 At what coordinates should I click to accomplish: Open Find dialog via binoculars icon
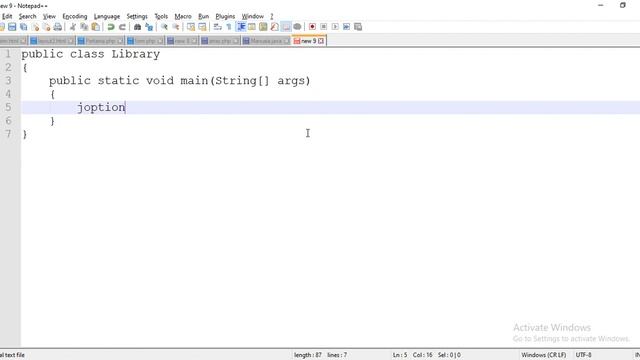click(x=138, y=27)
